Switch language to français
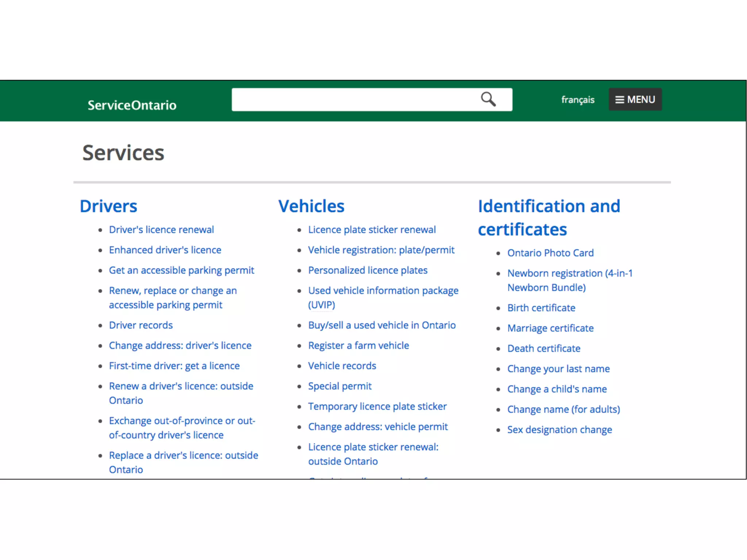747x560 pixels. (x=577, y=100)
